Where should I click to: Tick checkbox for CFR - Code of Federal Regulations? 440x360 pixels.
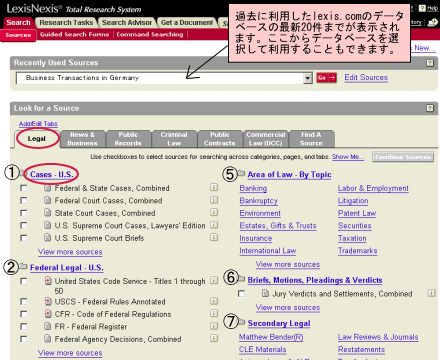(x=24, y=314)
